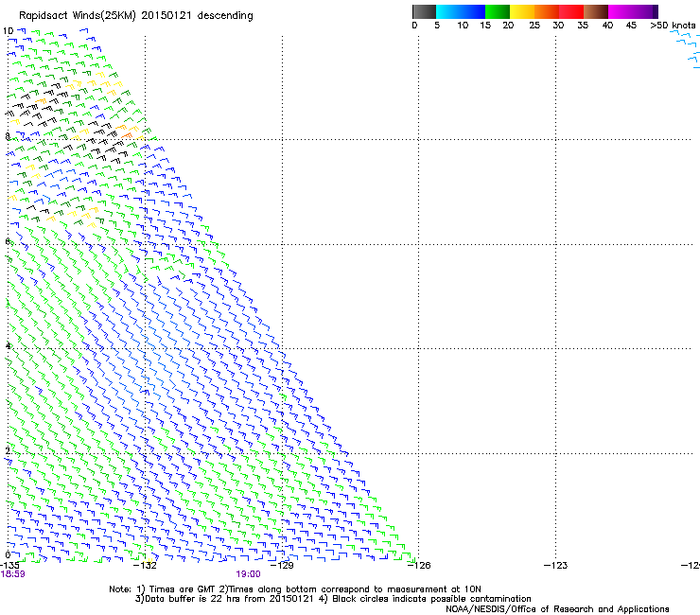The width and height of the screenshot is (700, 615).
Task: Click latitude label 2 on left axis
Action: pos(8,450)
